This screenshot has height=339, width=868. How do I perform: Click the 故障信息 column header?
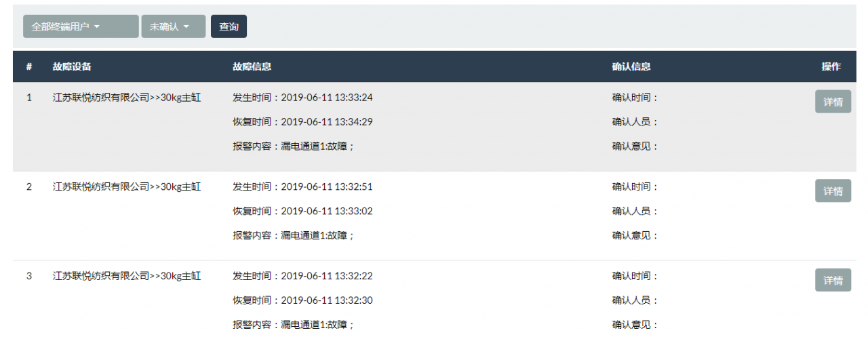tap(252, 66)
